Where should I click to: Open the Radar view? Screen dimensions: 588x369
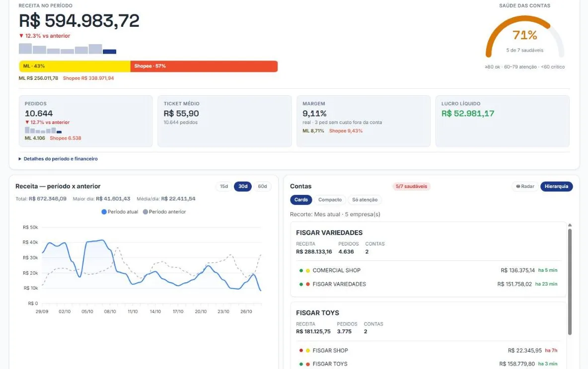(525, 186)
